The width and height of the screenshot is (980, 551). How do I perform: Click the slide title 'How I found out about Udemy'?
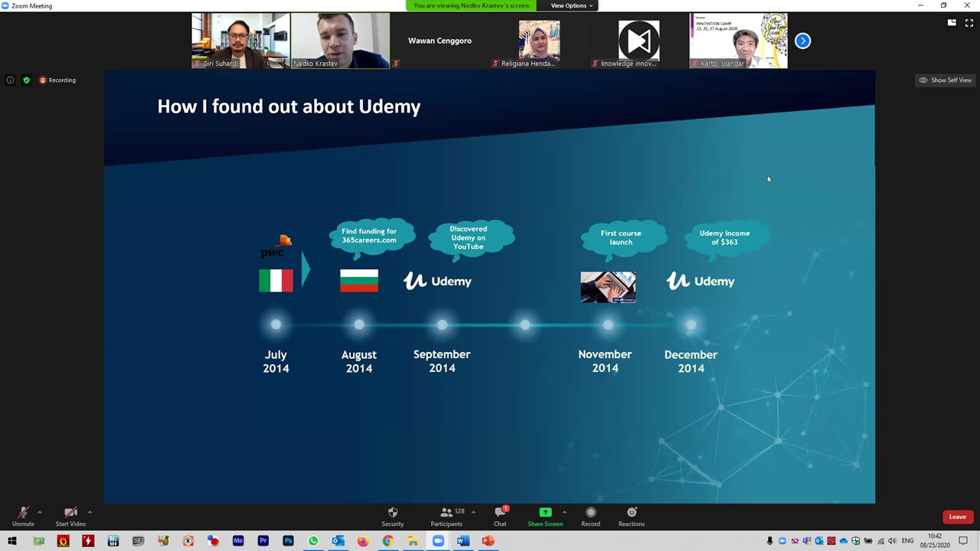coord(289,106)
